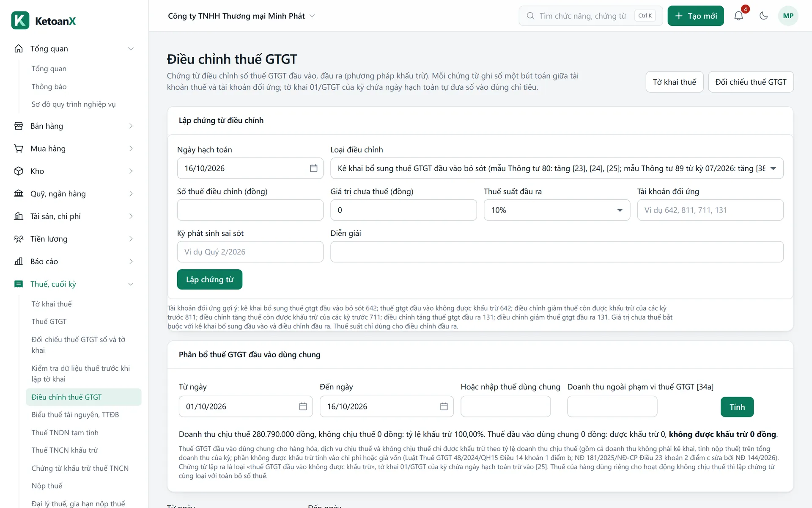Open Thuế TNDN tạm tính sidebar item
Screen dimensions: 812x508
click(x=65, y=433)
